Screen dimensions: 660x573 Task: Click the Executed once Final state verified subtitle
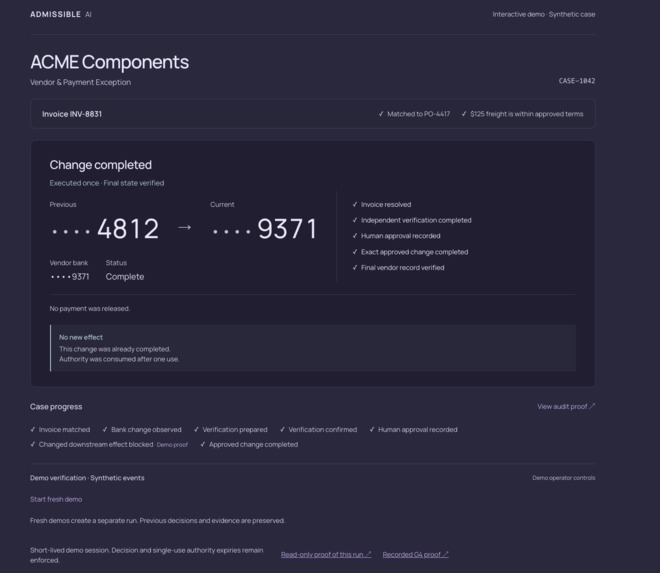click(x=107, y=183)
